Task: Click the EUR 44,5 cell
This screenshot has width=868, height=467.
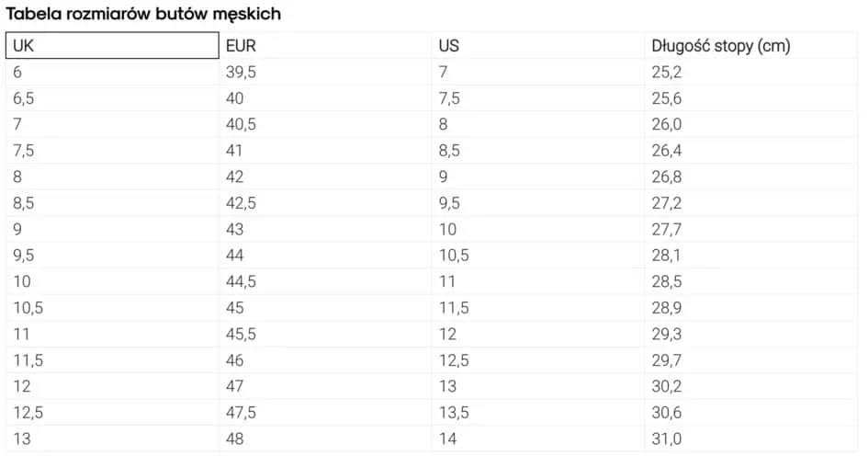Action: (325, 281)
